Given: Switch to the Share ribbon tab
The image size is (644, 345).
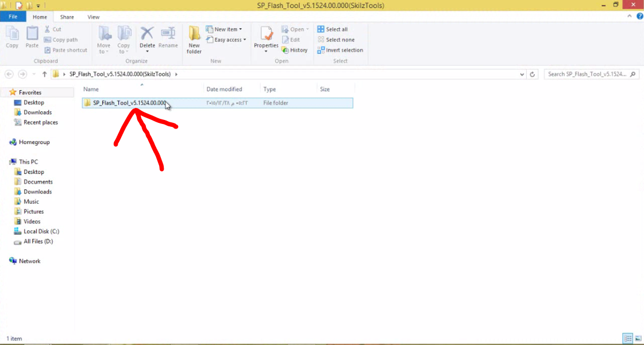Looking at the screenshot, I should pyautogui.click(x=67, y=17).
